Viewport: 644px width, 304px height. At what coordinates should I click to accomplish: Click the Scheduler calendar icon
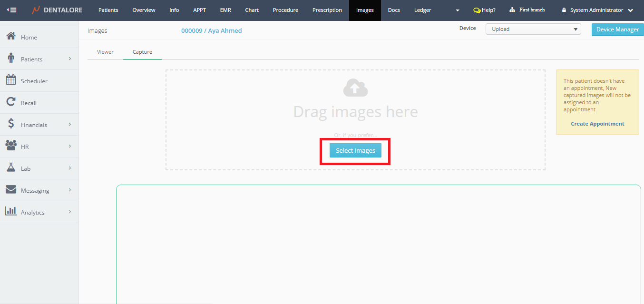(x=11, y=80)
